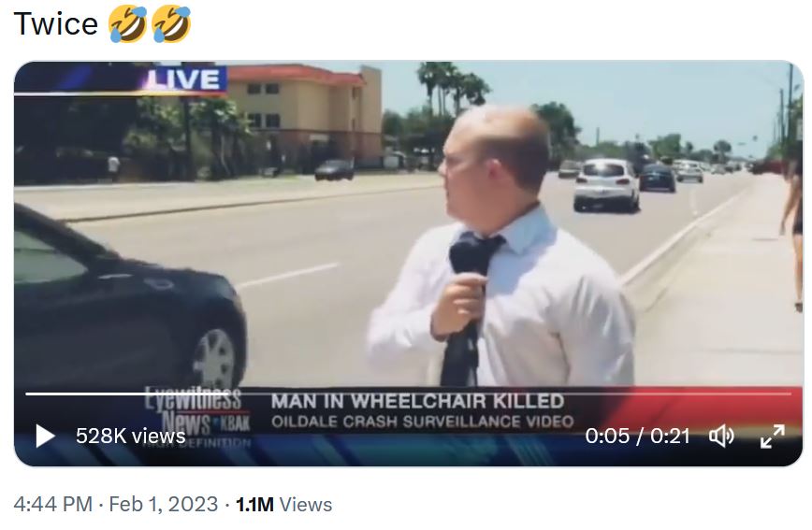Click the 528K views label on video

click(131, 436)
